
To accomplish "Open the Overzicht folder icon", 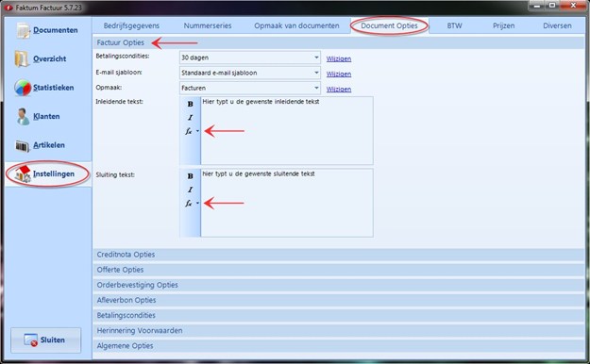I will [22, 59].
